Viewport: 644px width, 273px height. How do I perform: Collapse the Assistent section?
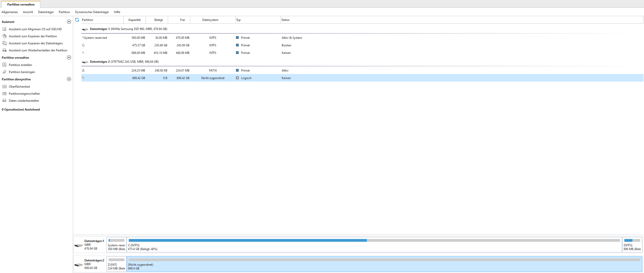[x=69, y=22]
